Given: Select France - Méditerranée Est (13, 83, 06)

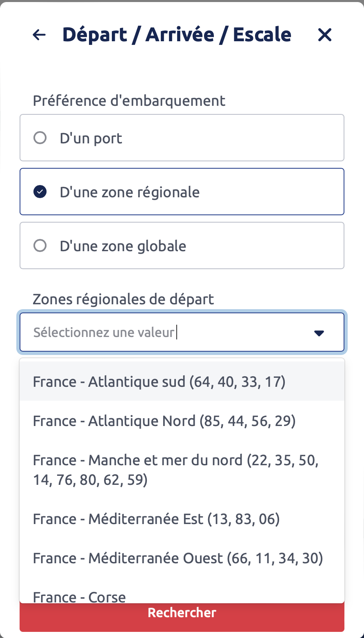Looking at the screenshot, I should tap(182, 519).
